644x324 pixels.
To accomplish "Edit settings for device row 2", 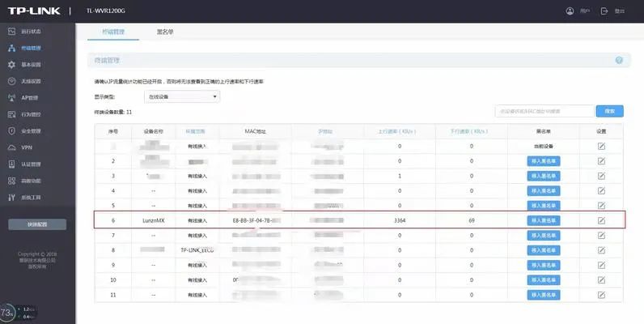I will pyautogui.click(x=601, y=161).
